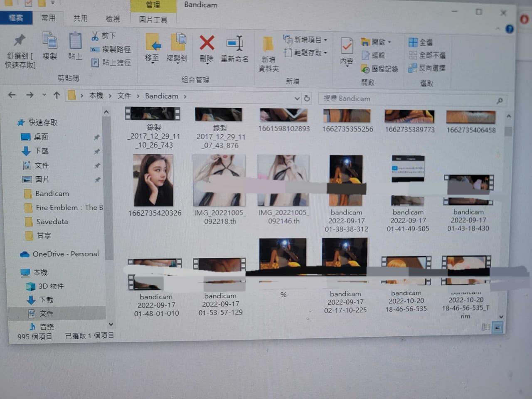Click Select None (全部不選)
The width and height of the screenshot is (532, 399).
(x=427, y=55)
